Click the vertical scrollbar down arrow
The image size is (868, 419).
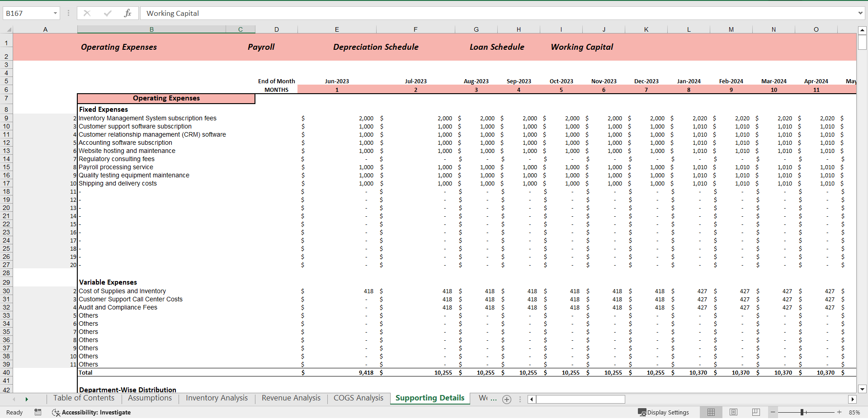click(863, 389)
